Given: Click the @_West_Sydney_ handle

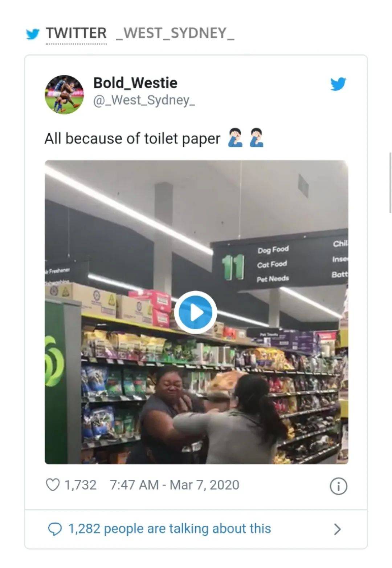Looking at the screenshot, I should point(144,100).
